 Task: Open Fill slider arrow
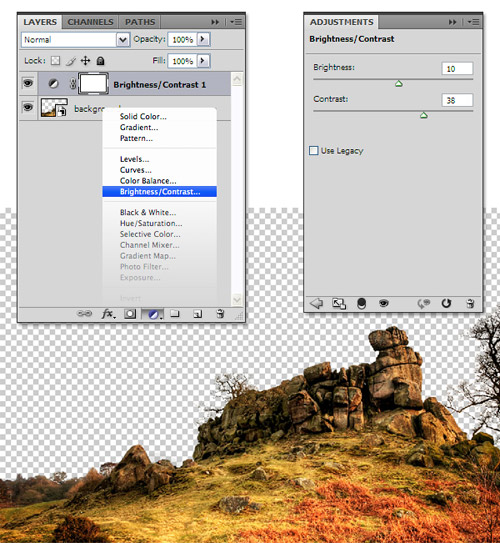click(x=203, y=61)
